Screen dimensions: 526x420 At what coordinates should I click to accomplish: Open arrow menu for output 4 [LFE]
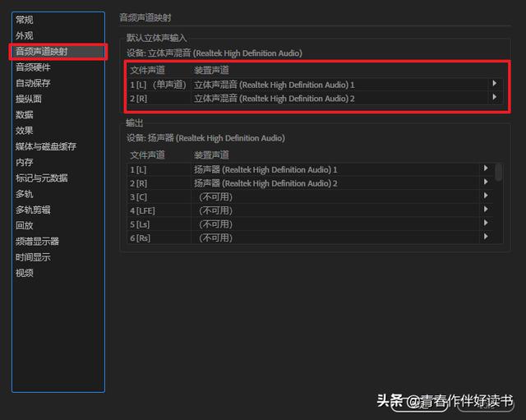(486, 210)
